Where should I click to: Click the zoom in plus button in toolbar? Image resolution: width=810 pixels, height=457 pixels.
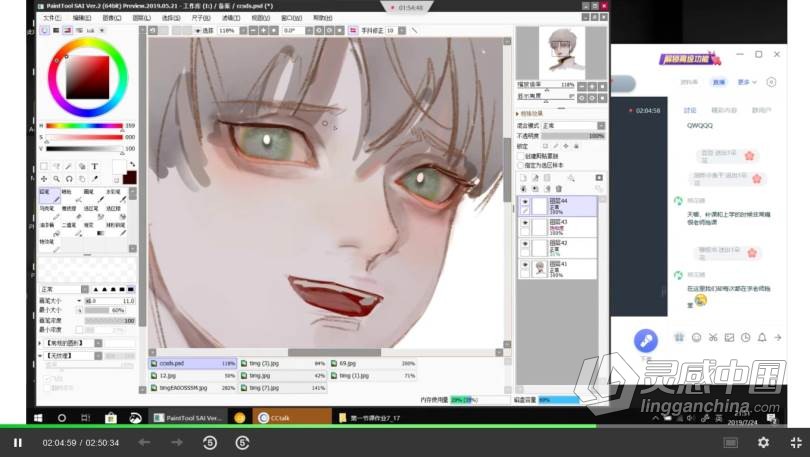point(263,30)
